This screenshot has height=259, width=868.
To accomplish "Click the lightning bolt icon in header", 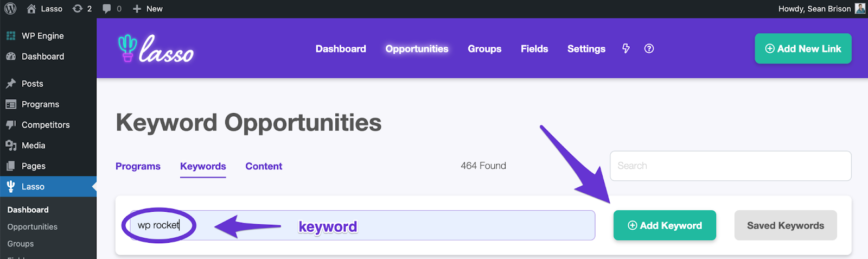I will 626,48.
